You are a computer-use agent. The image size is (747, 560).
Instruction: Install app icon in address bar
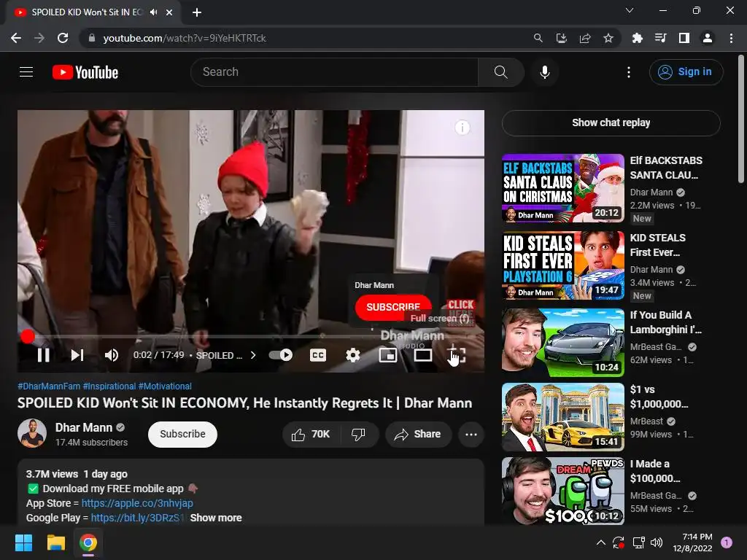tap(561, 38)
